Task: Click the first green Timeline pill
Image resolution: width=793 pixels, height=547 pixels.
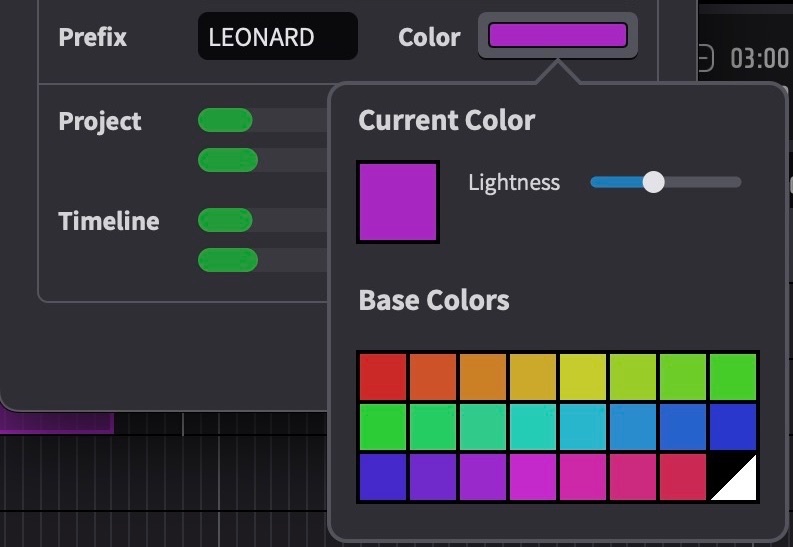Action: point(225,220)
